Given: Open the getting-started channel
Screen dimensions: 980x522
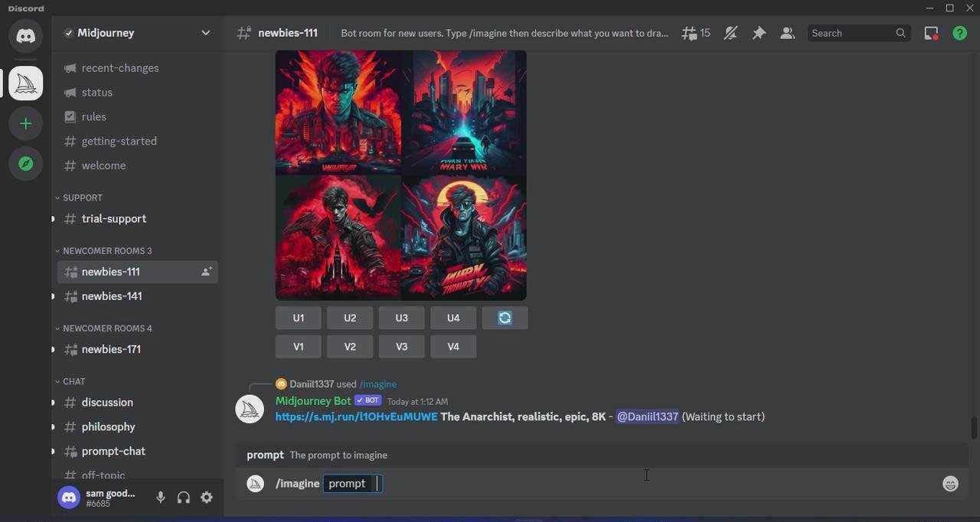Looking at the screenshot, I should (119, 141).
